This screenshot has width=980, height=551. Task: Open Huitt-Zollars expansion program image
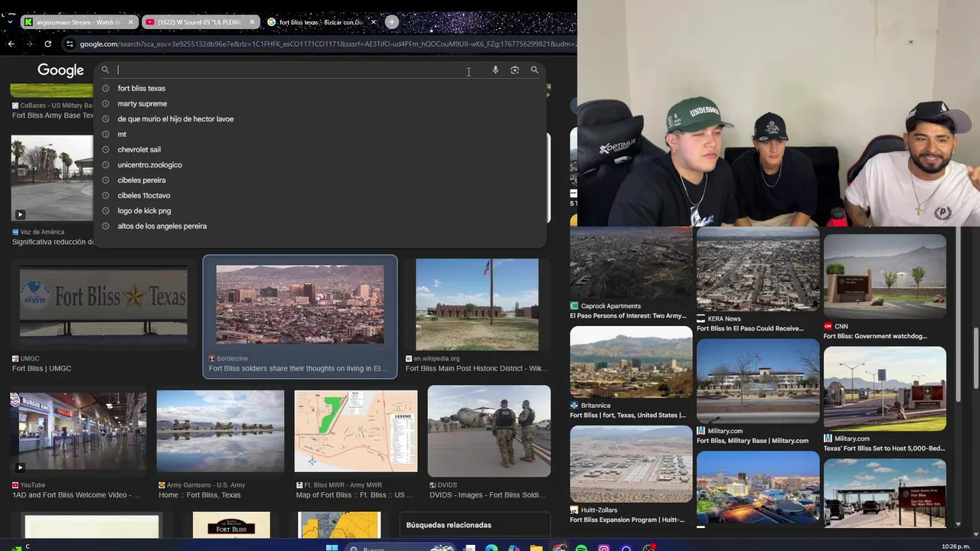coord(631,464)
